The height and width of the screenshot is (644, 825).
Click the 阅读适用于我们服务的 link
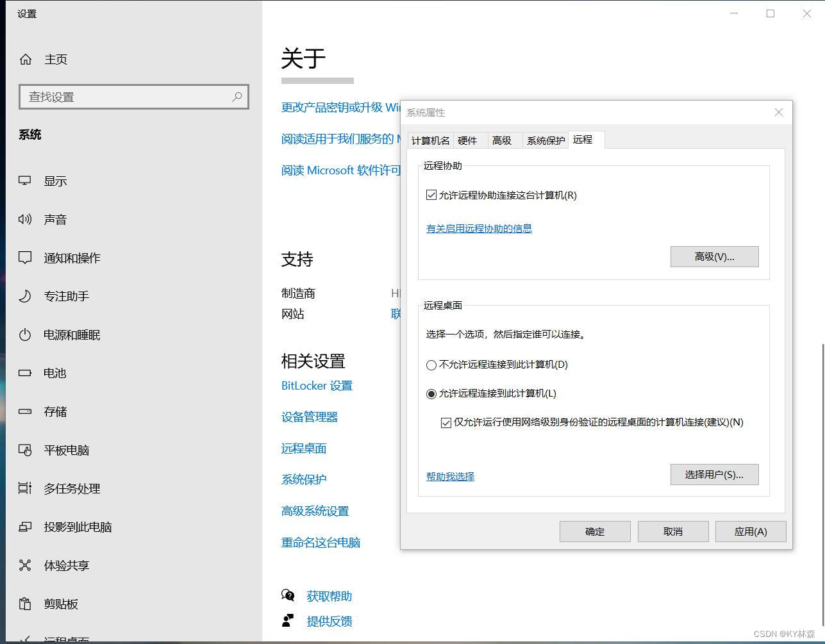point(340,138)
